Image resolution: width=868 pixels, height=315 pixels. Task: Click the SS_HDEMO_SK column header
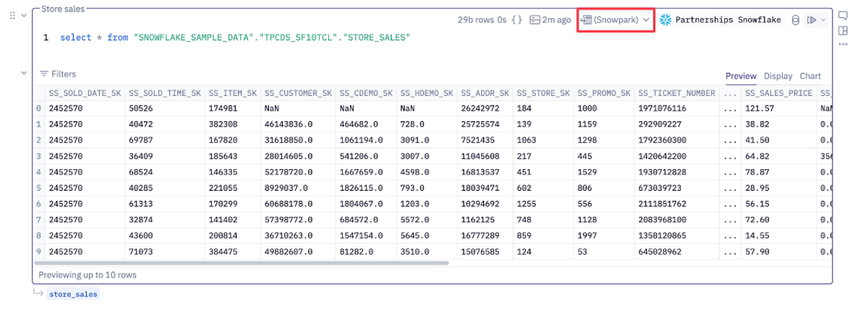[426, 93]
